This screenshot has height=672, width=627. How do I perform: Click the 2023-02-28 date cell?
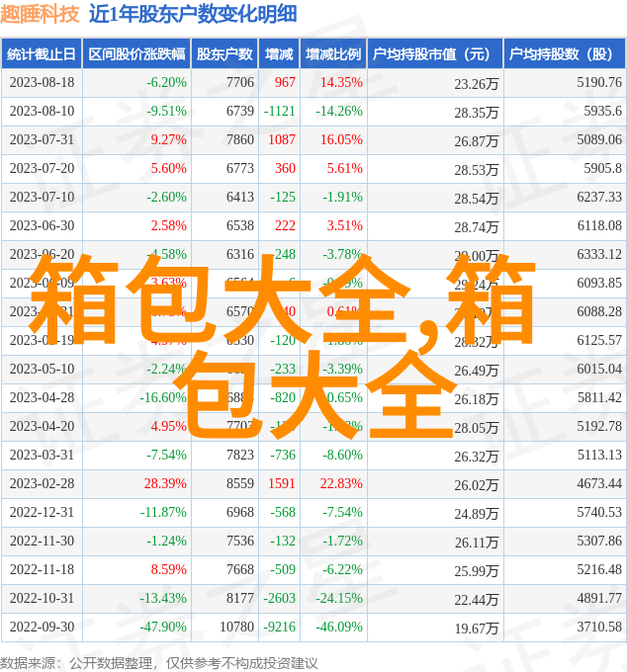click(42, 484)
